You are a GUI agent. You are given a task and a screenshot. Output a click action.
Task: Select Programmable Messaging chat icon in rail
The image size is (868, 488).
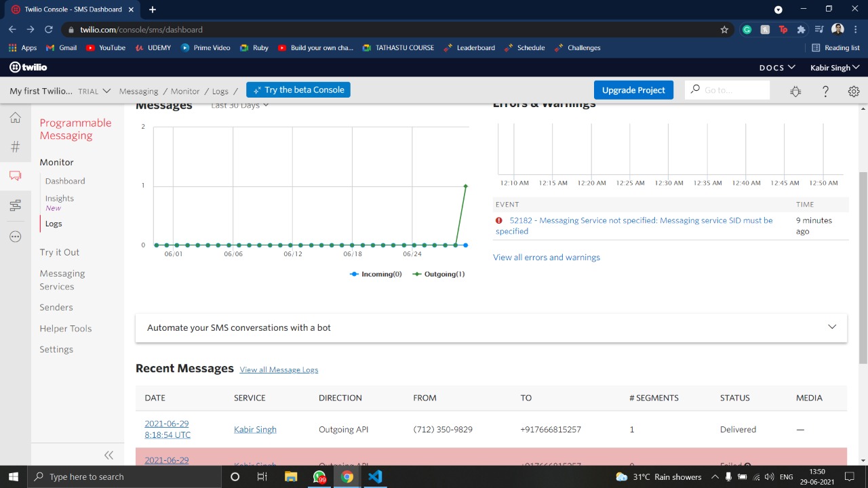15,176
